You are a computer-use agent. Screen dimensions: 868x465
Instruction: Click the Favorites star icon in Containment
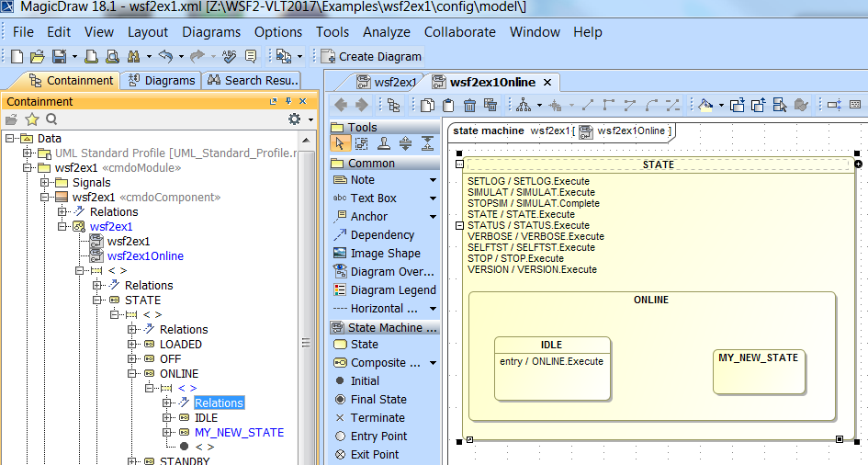pyautogui.click(x=31, y=119)
